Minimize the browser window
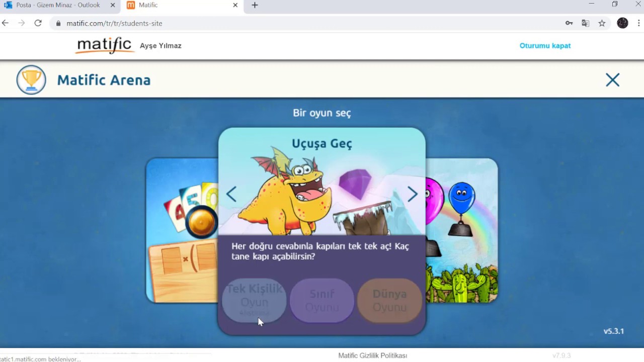Screen dimensions: 644x362 pyautogui.click(x=592, y=5)
